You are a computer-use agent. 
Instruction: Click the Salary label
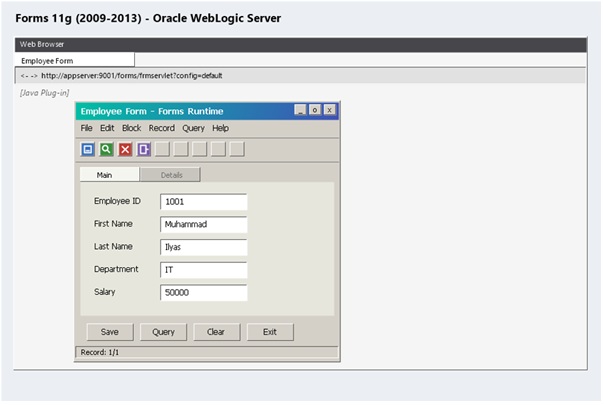(105, 292)
